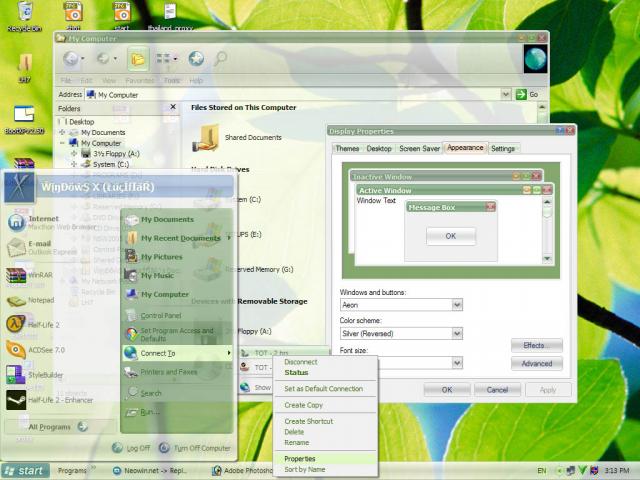The width and height of the screenshot is (640, 480).
Task: Click the Log Off button
Action: (131, 448)
